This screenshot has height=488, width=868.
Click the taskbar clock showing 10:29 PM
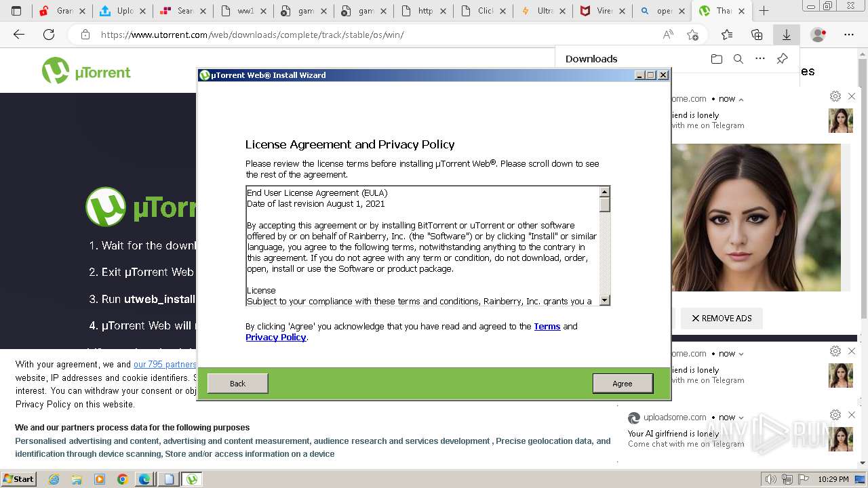(833, 479)
